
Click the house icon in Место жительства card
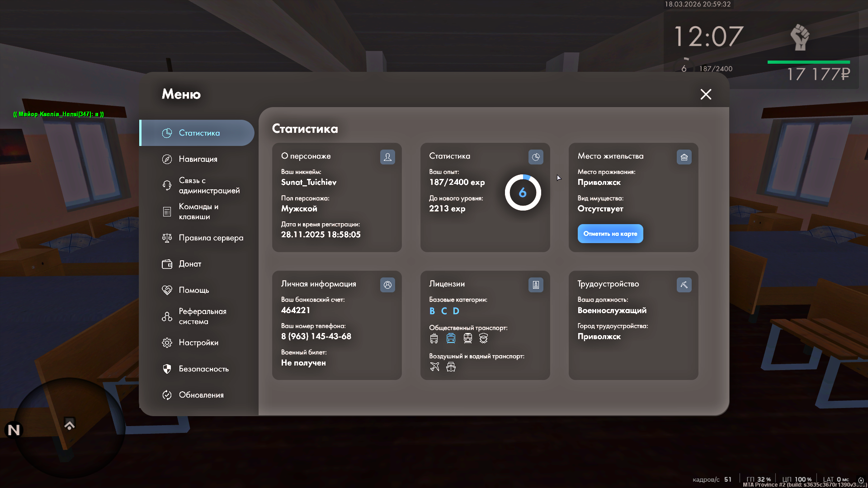(684, 157)
